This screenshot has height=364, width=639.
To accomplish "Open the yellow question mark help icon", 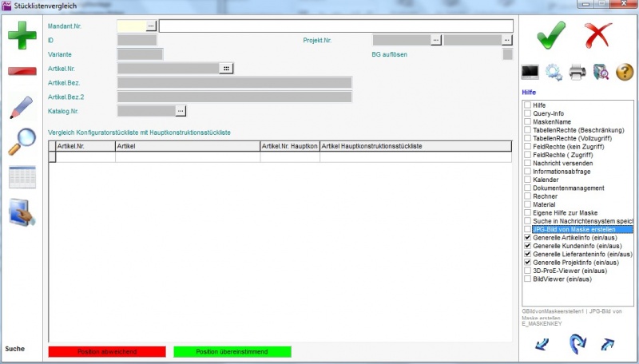I will [625, 73].
